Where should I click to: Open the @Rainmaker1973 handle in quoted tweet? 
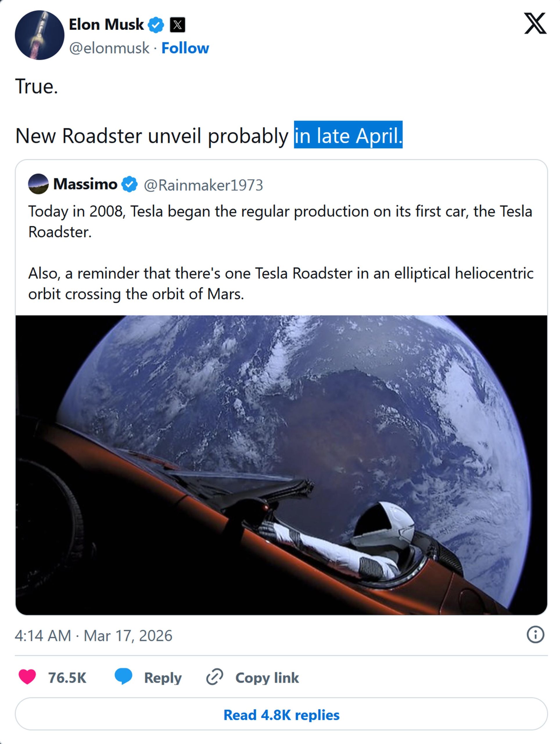tap(203, 185)
